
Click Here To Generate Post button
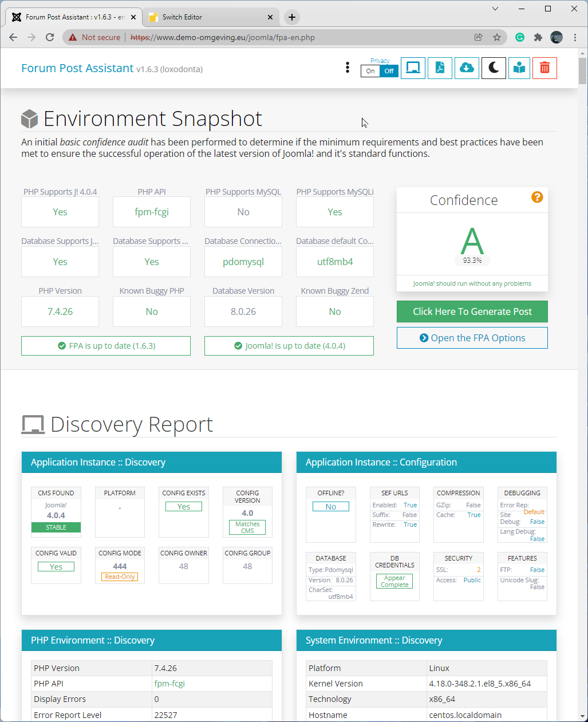point(472,311)
